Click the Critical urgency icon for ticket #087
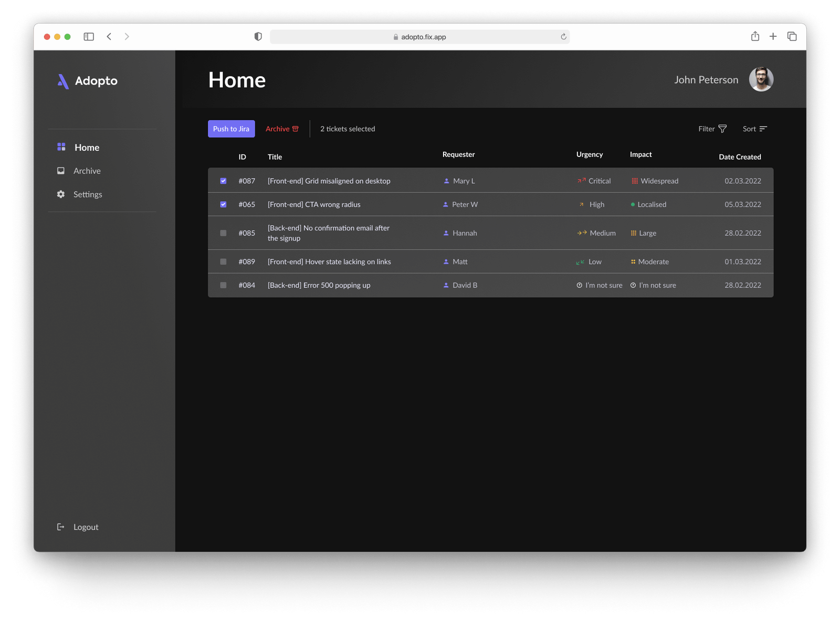The width and height of the screenshot is (840, 619). pyautogui.click(x=581, y=181)
